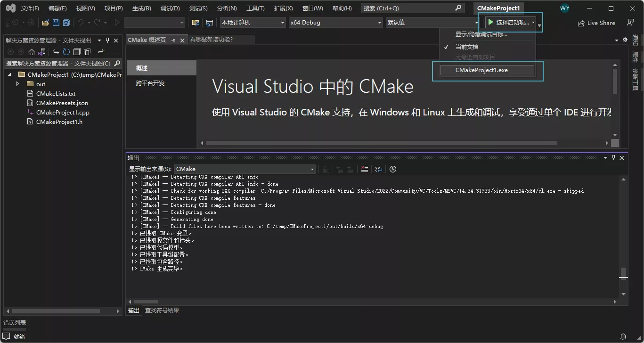Refresh the Solution Explorer folder view

66,52
